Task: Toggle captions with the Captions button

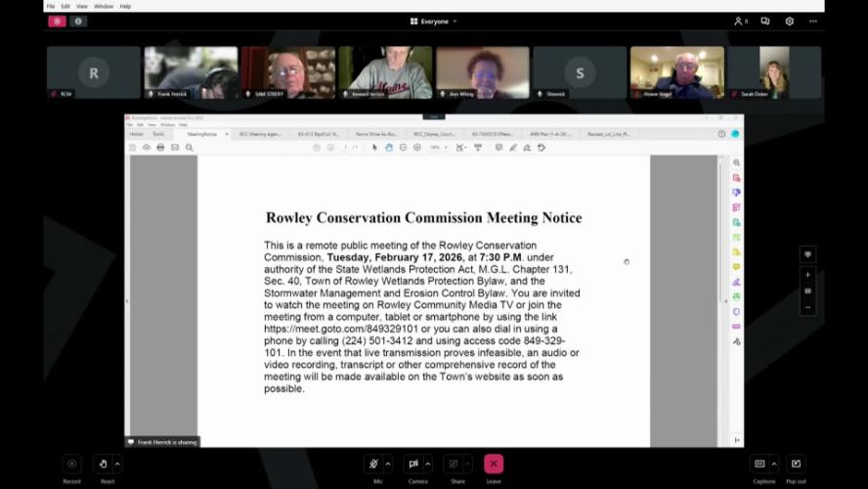Action: pos(759,464)
